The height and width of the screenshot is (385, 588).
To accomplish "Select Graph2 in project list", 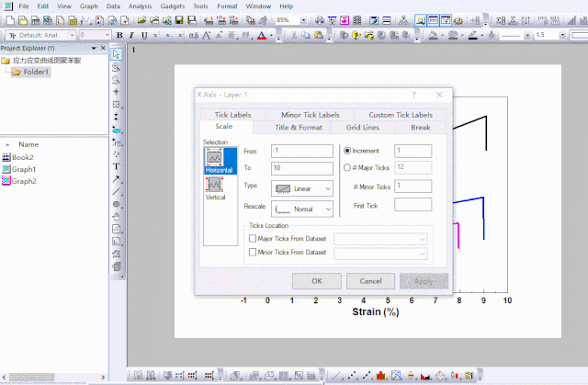I will [x=19, y=181].
